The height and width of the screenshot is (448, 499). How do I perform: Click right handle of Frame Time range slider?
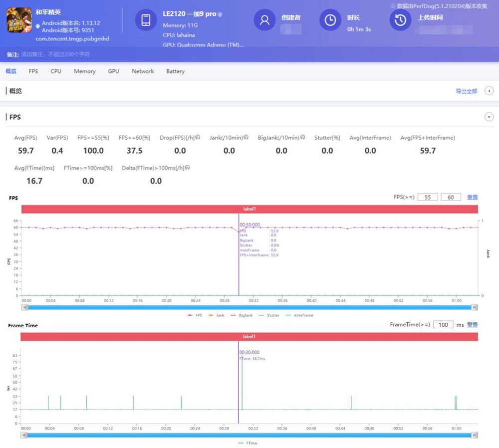[x=475, y=435]
